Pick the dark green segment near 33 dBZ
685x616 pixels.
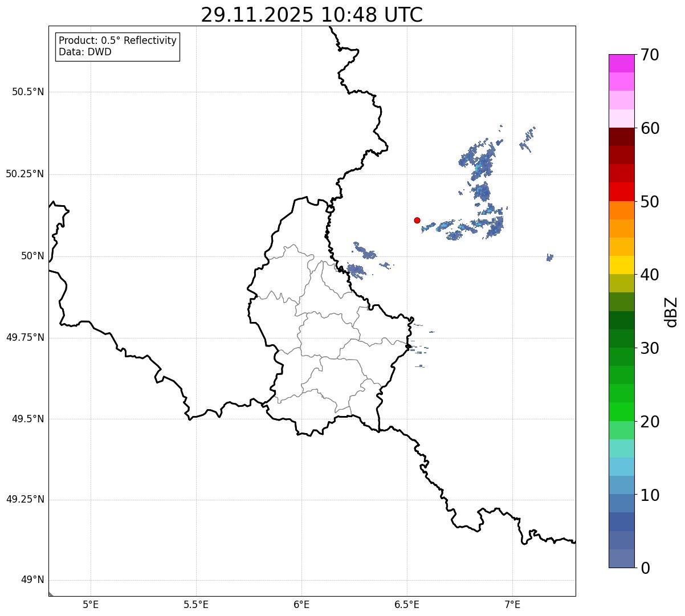coord(621,320)
